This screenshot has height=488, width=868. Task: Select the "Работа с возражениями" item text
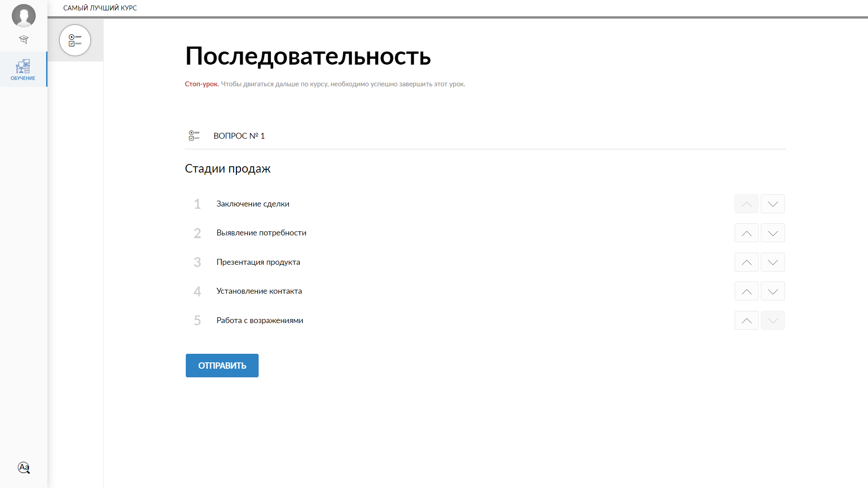pos(259,320)
